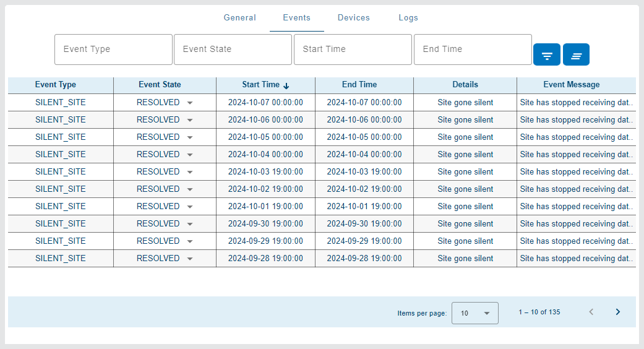Open Event State dropdown for 2024-10-03 row
The width and height of the screenshot is (644, 349).
point(190,172)
